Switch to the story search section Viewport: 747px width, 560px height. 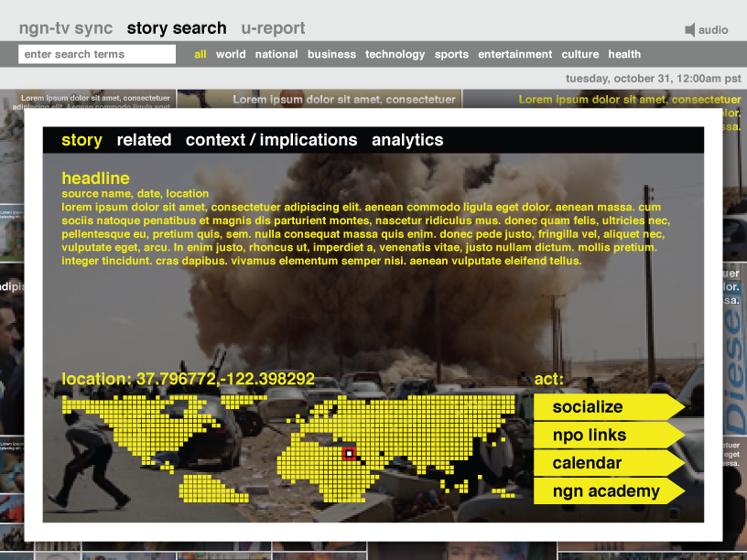(x=177, y=28)
